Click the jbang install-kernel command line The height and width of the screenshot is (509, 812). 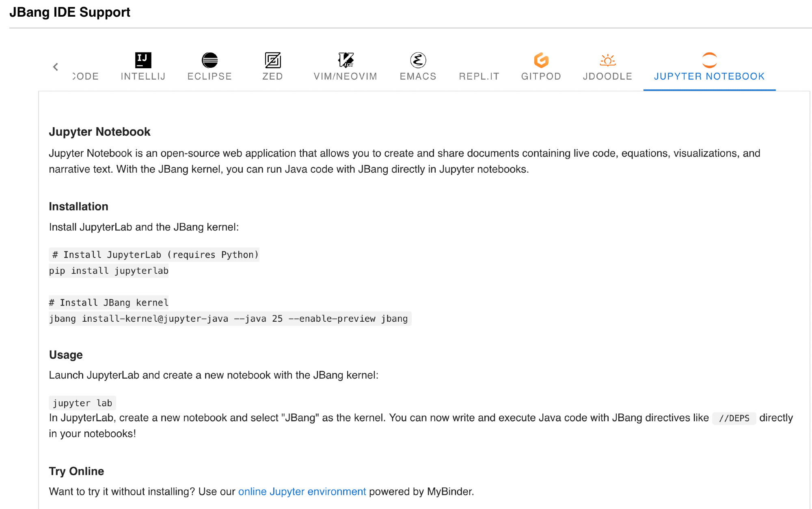228,318
